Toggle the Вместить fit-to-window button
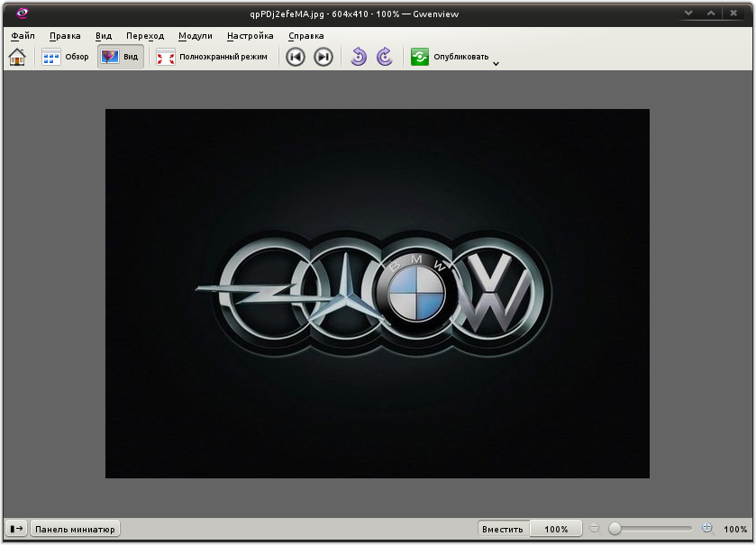The image size is (756, 545). click(503, 529)
